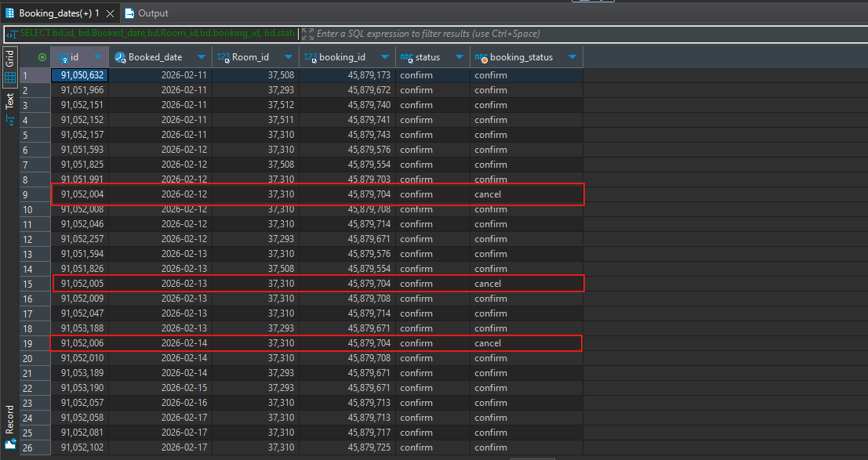The image size is (868, 460).
Task: Select Booked_date 2026-02-16 cell
Action: tap(161, 403)
